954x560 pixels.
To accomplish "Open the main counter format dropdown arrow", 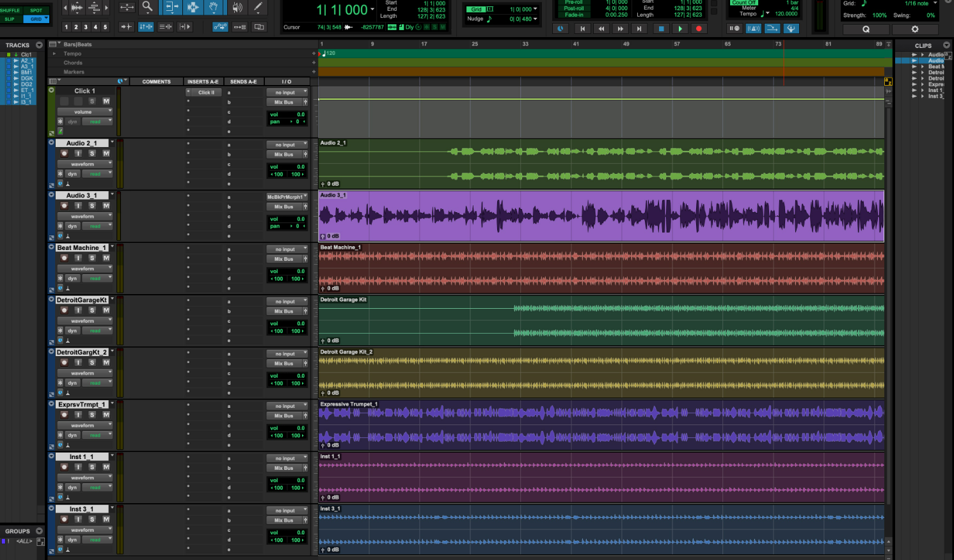I will click(372, 10).
